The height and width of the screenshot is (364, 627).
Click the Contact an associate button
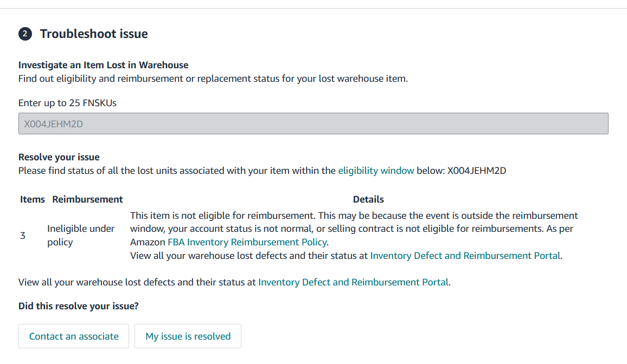pyautogui.click(x=74, y=336)
